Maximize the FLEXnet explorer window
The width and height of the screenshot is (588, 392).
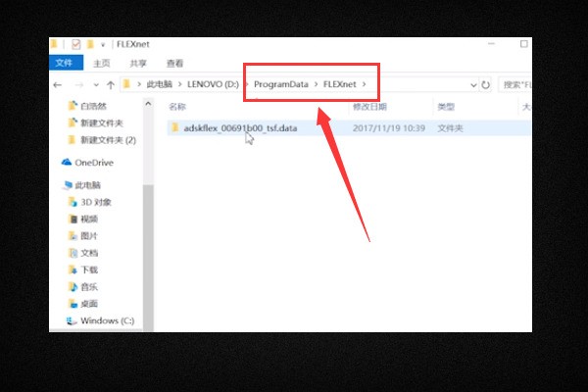coord(524,44)
